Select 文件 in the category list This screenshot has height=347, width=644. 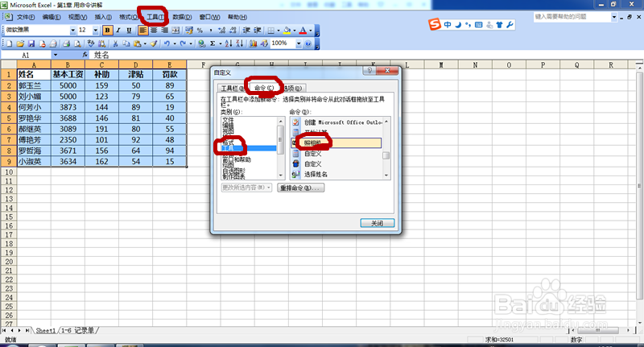(228, 119)
